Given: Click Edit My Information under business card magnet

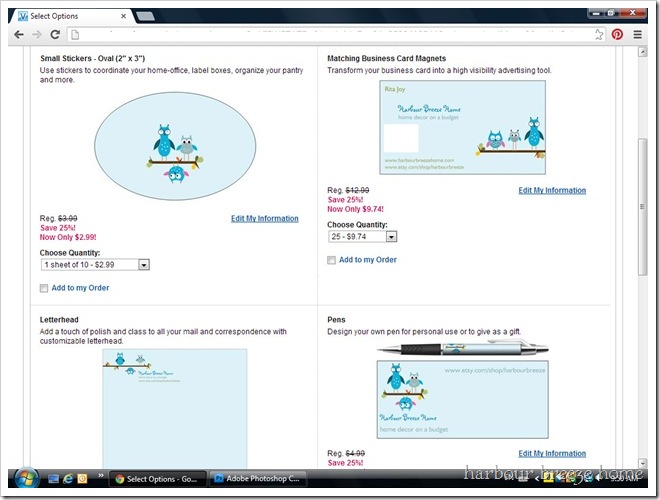Looking at the screenshot, I should tap(552, 190).
